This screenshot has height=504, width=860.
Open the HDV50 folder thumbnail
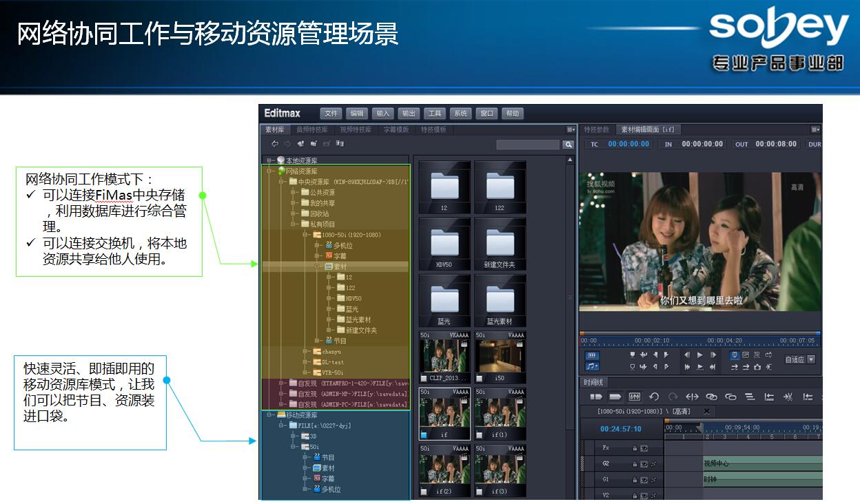tap(444, 244)
